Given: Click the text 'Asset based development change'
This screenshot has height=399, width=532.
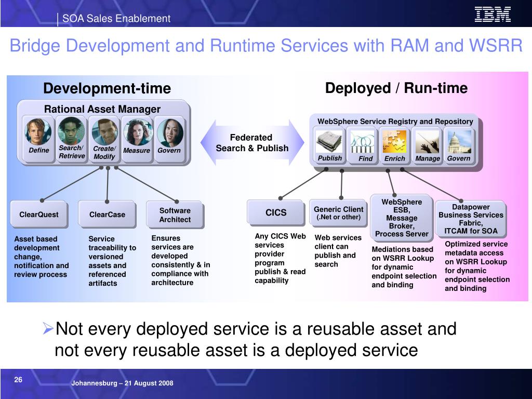Looking at the screenshot, I should tap(41, 257).
